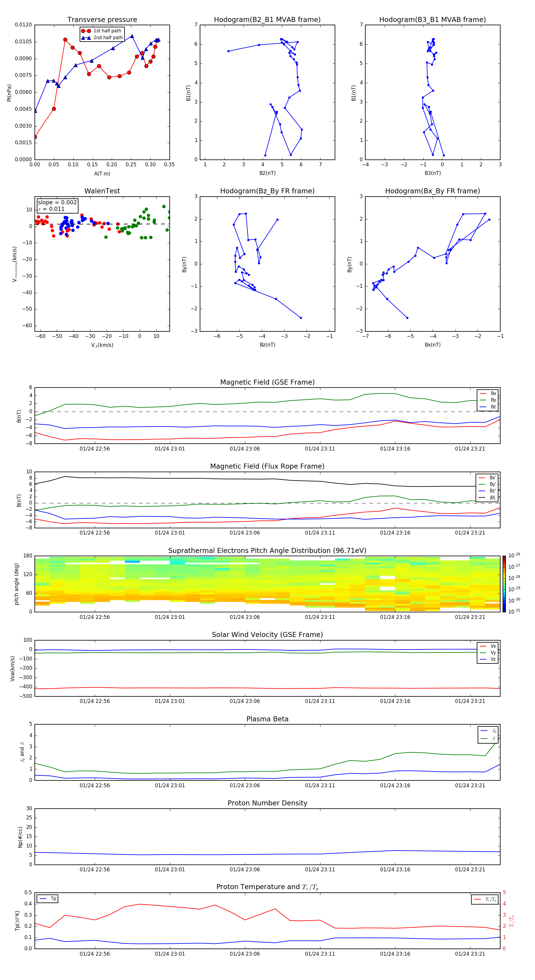Viewport: 535px width, 980px height.
Task: Click the 10^-26 colorbar tick label
Action: (514, 555)
